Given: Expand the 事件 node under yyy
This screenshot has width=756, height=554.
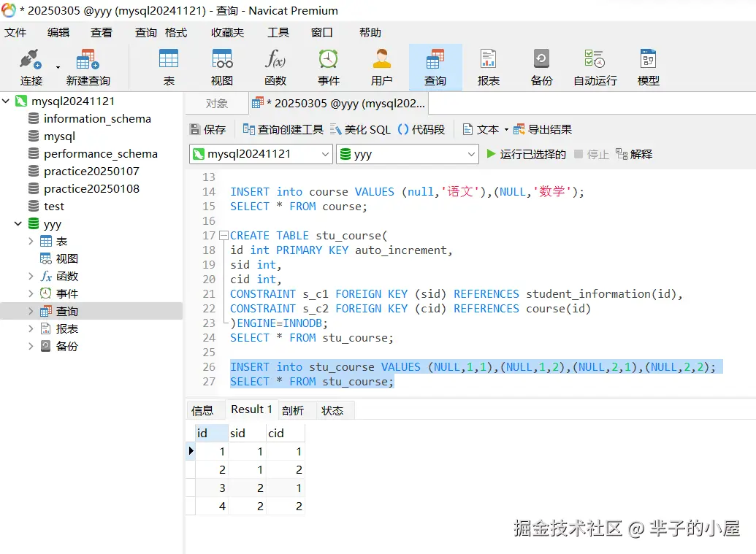Looking at the screenshot, I should [31, 293].
